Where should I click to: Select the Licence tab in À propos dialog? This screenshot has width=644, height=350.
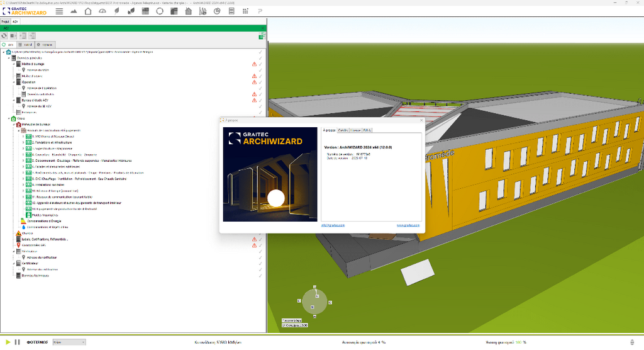(356, 130)
